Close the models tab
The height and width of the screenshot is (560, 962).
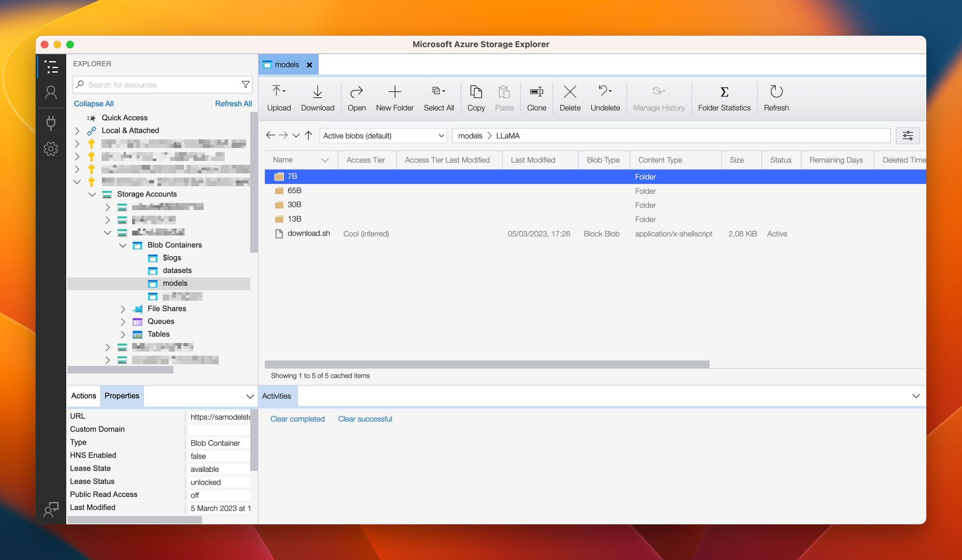pyautogui.click(x=309, y=65)
